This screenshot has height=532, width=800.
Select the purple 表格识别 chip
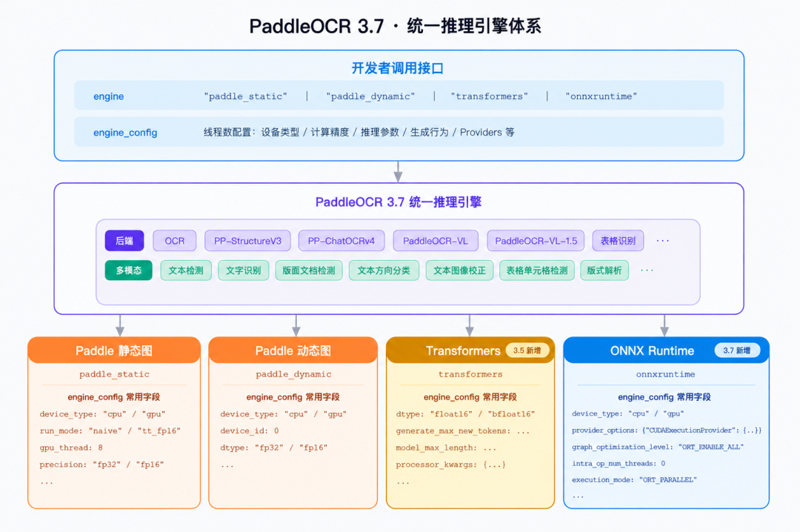(x=618, y=241)
